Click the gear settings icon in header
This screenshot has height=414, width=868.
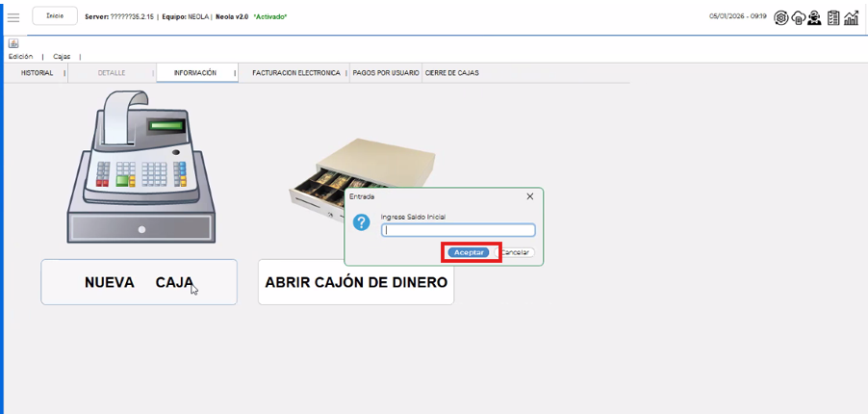tap(781, 17)
